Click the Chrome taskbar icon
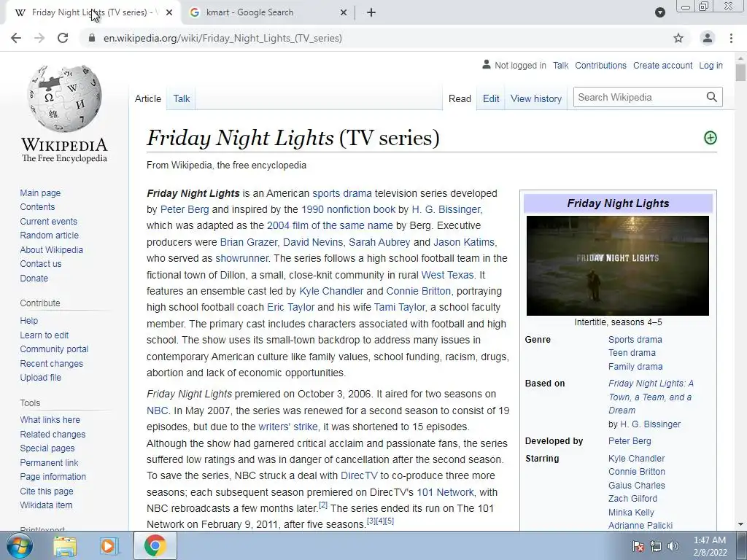The width and height of the screenshot is (747, 560). click(x=155, y=545)
